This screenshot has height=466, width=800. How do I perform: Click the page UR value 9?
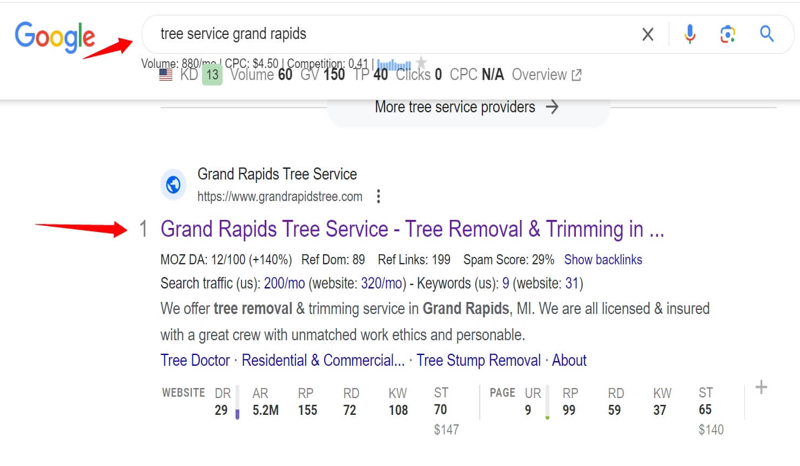click(528, 410)
